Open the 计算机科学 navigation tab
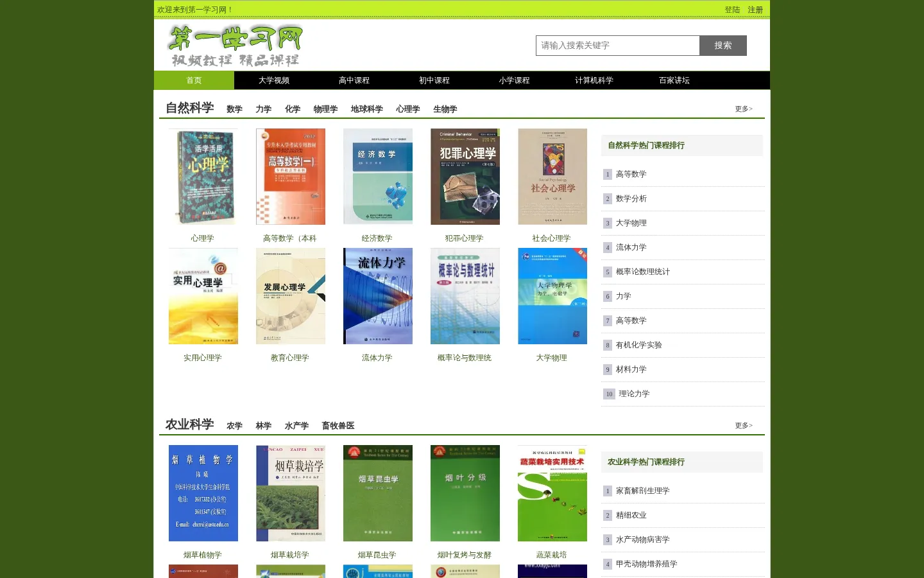The image size is (924, 578). click(x=594, y=80)
